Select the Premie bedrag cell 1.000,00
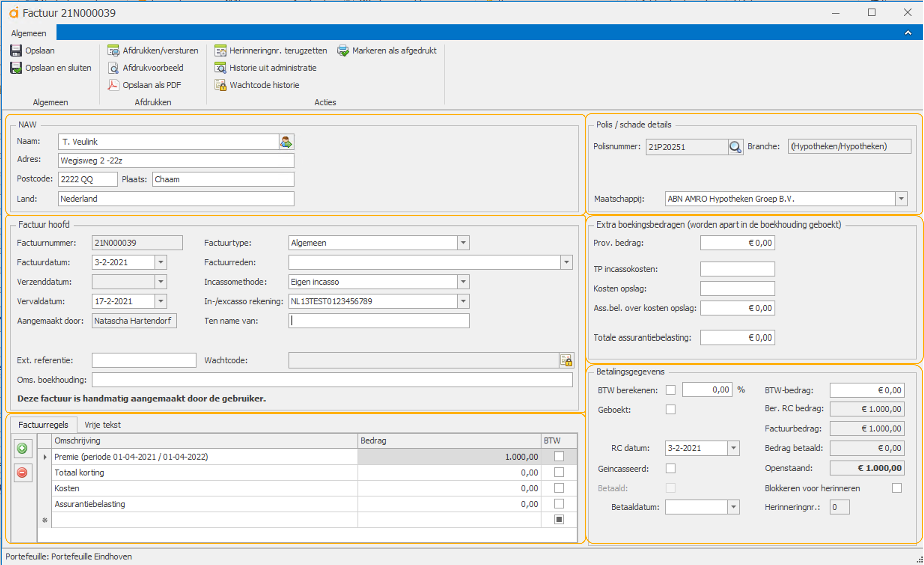924x565 pixels. click(449, 457)
